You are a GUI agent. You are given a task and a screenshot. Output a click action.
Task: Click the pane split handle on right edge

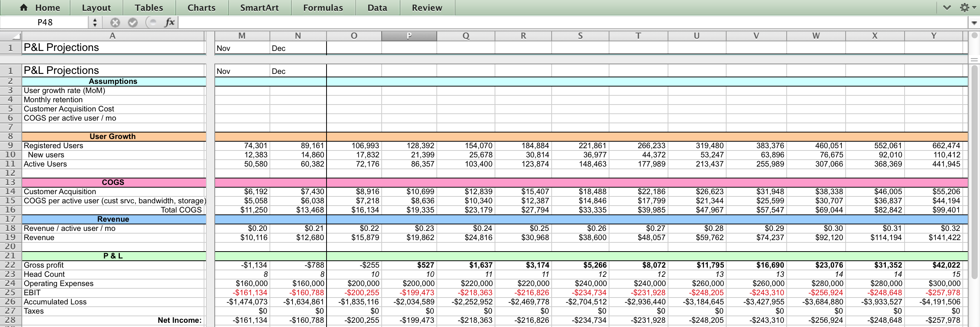pos(974,60)
